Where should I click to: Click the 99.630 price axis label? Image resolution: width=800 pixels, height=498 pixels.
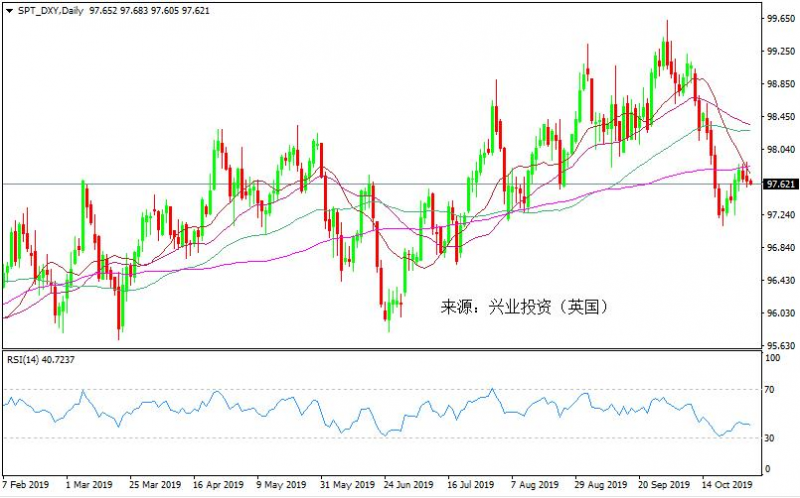(780, 19)
